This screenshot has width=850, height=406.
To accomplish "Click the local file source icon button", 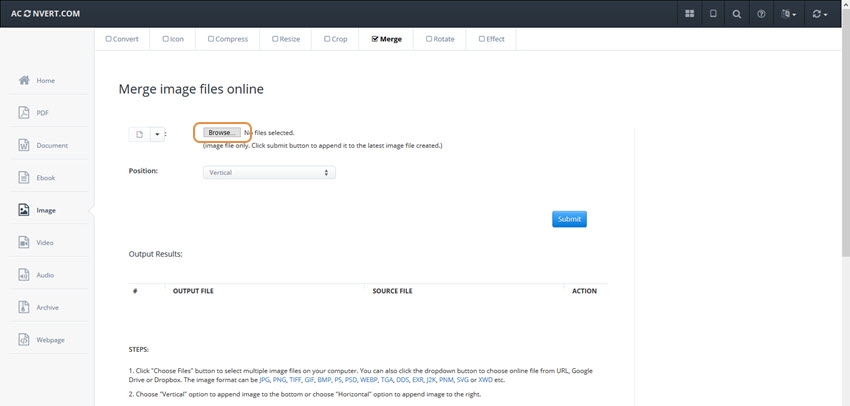I will (x=140, y=134).
